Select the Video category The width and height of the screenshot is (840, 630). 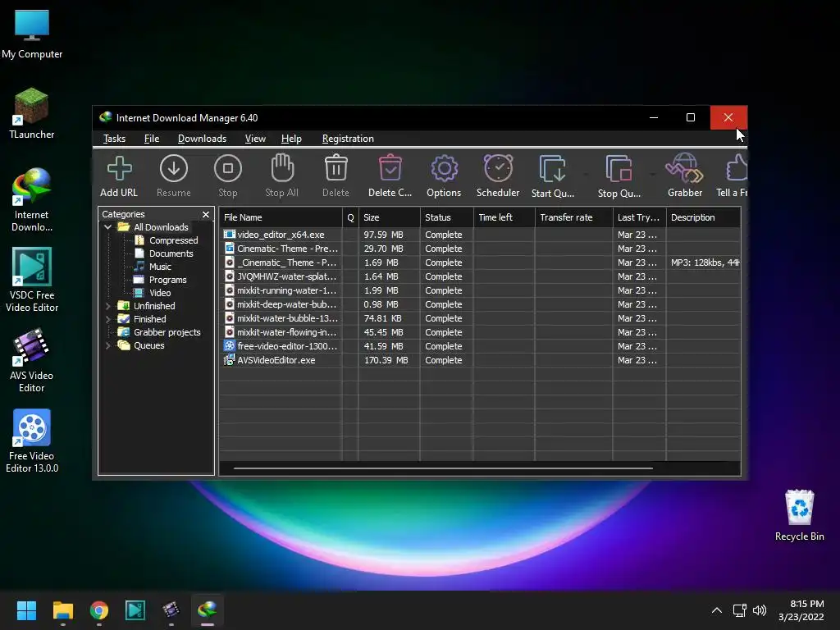160,293
